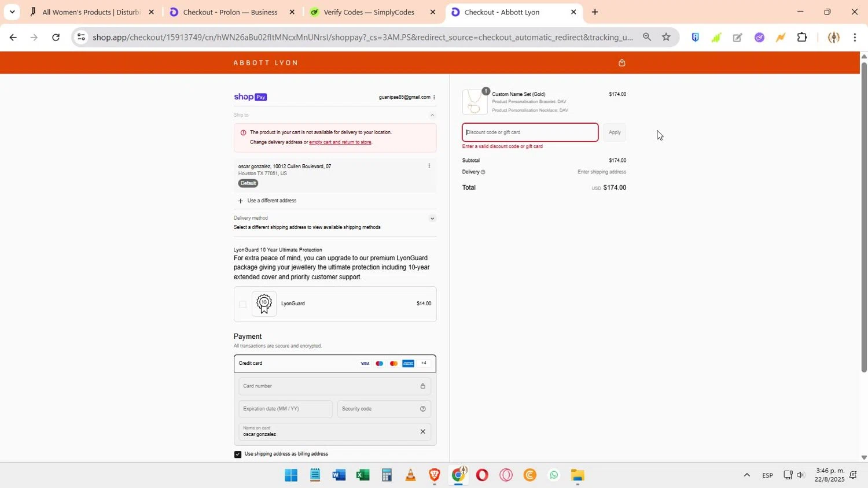The width and height of the screenshot is (868, 488).
Task: Open WhatsApp from the taskbar
Action: pyautogui.click(x=554, y=475)
